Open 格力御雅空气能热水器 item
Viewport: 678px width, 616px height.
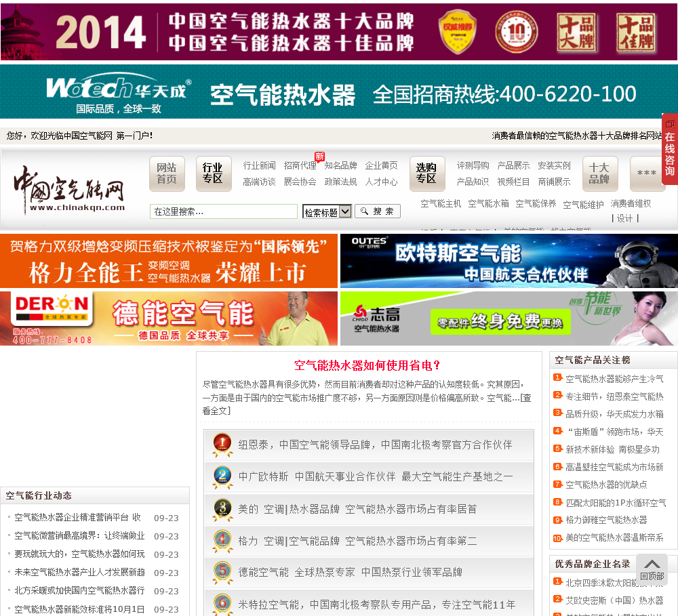[x=606, y=520]
